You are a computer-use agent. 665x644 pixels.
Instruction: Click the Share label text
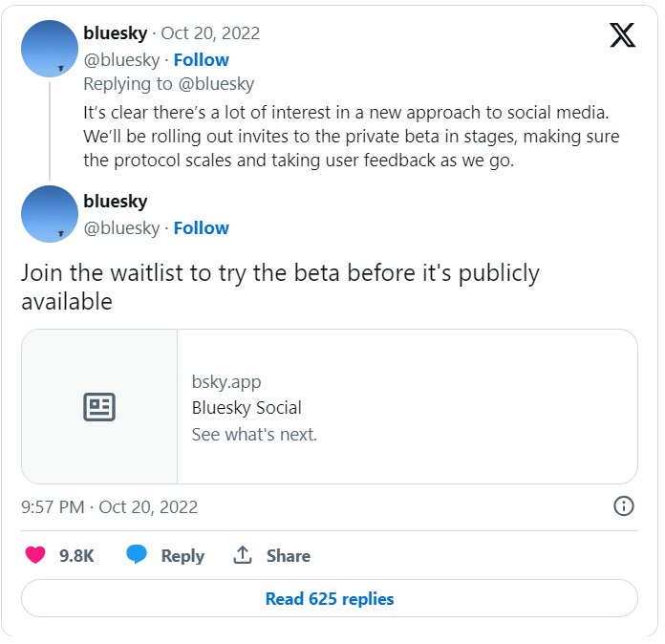coord(288,556)
